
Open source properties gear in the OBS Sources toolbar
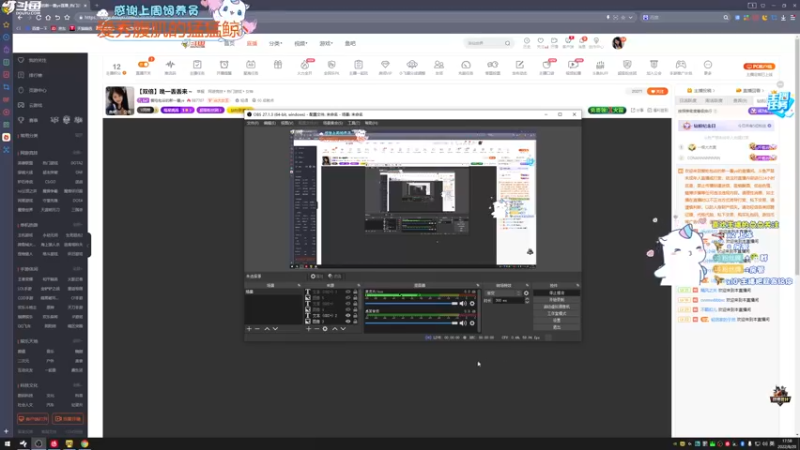[x=325, y=329]
